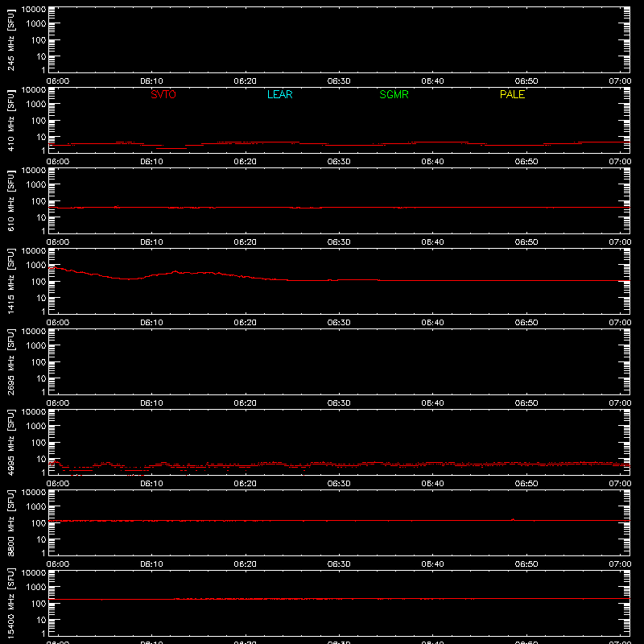Click the 1000 tick label on 1415 MHz axis
The height and width of the screenshot is (644, 644).
pos(36,266)
